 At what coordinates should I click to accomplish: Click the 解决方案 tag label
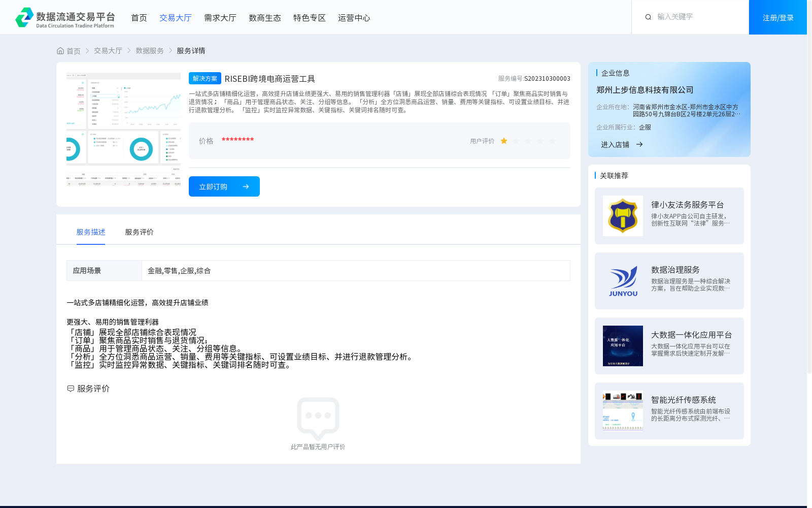[205, 78]
